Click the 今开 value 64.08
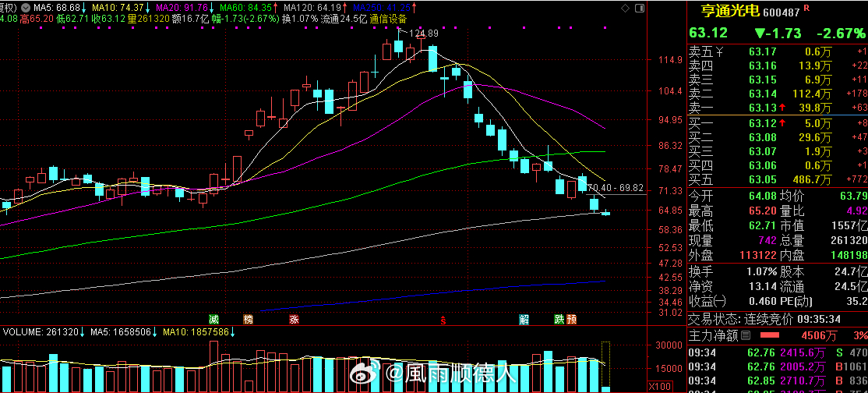This screenshot has height=393, width=868. (762, 196)
